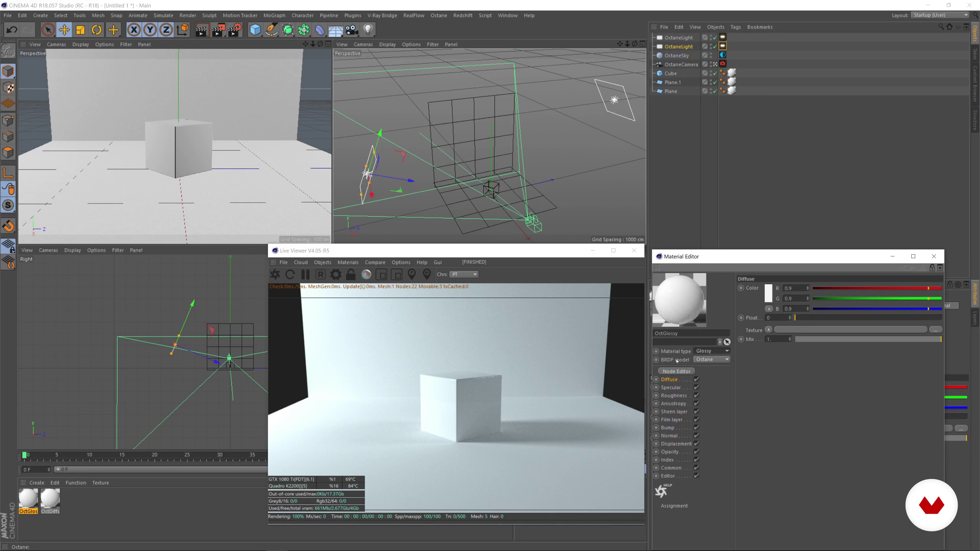
Task: Toggle Anisotropy channel checkbox
Action: [696, 403]
